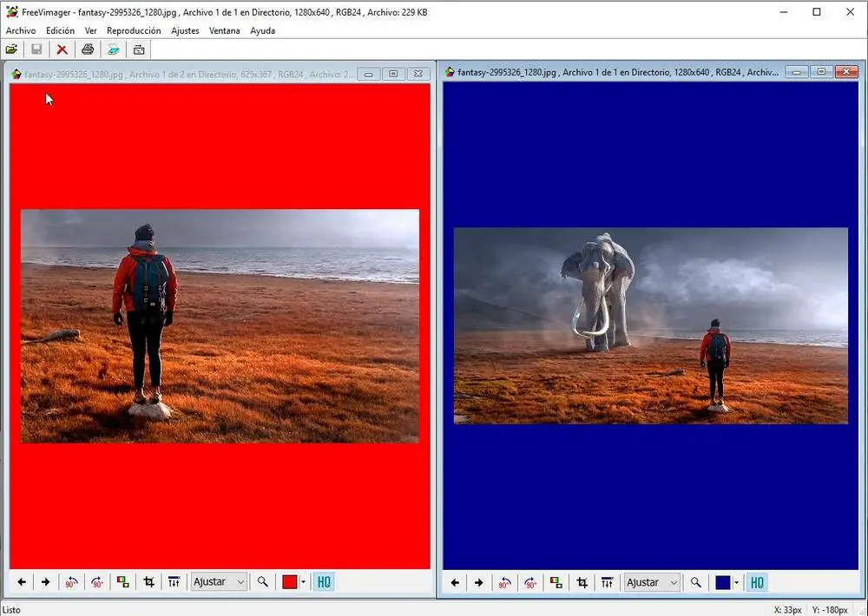Open the Ajustes menu
The image size is (868, 616).
(185, 30)
